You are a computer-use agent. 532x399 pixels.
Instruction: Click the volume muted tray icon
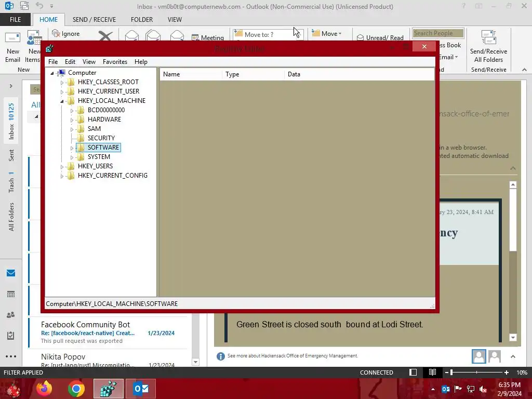point(483,389)
